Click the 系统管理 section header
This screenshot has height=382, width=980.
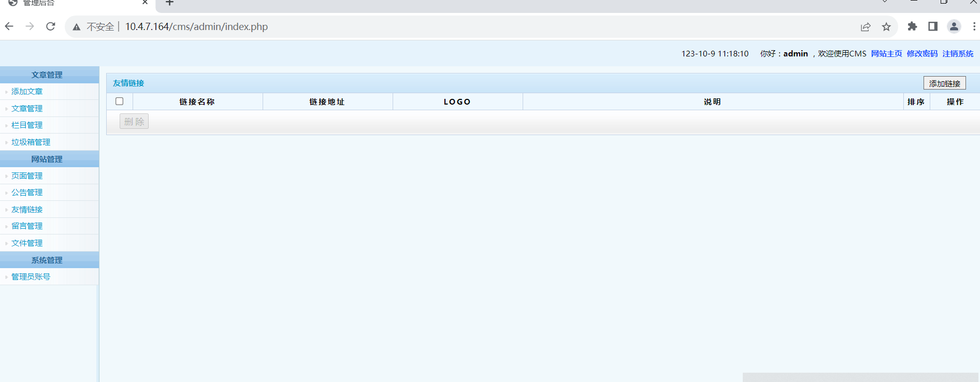[x=49, y=260]
